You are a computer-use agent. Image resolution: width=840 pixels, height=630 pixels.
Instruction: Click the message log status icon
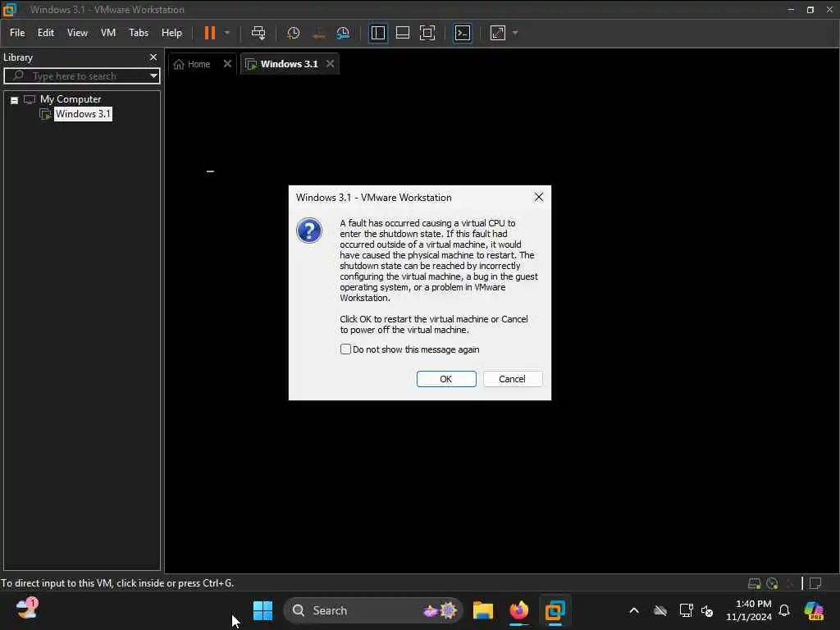pyautogui.click(x=815, y=583)
